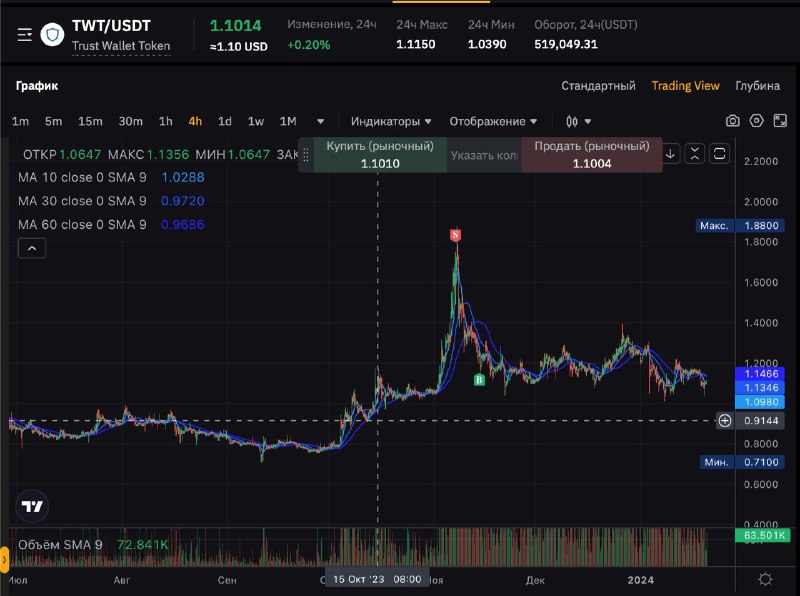This screenshot has width=800, height=596.
Task: Click the Макс. 1.8800 price label
Action: 740,226
